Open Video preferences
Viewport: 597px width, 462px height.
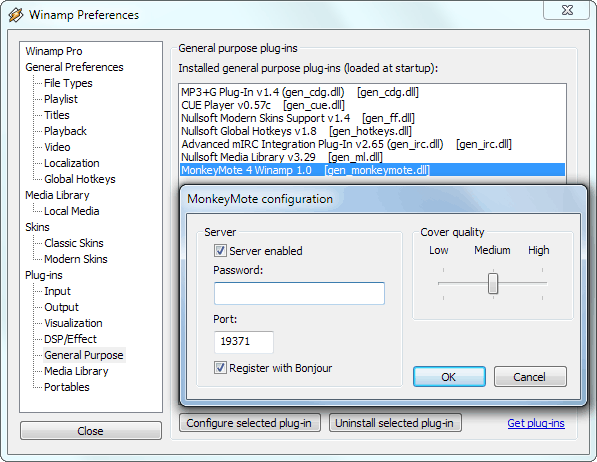click(57, 147)
